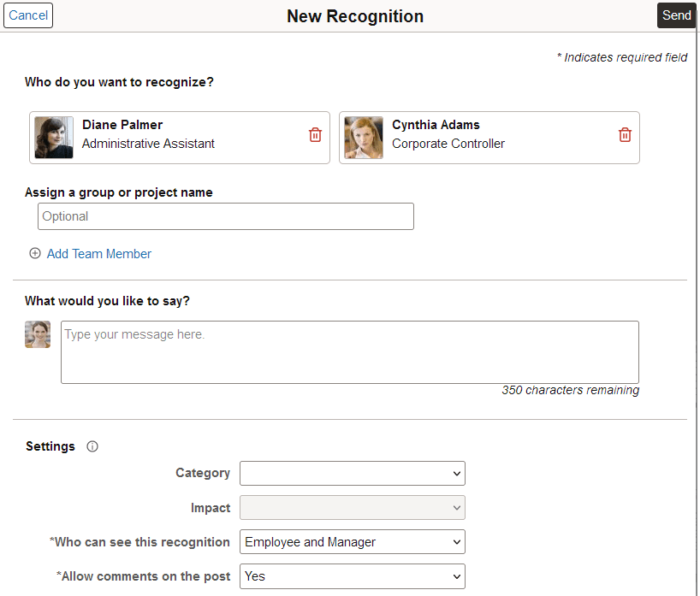The height and width of the screenshot is (596, 700).
Task: Delete Cynthia Adams with the trash icon
Action: click(x=625, y=134)
